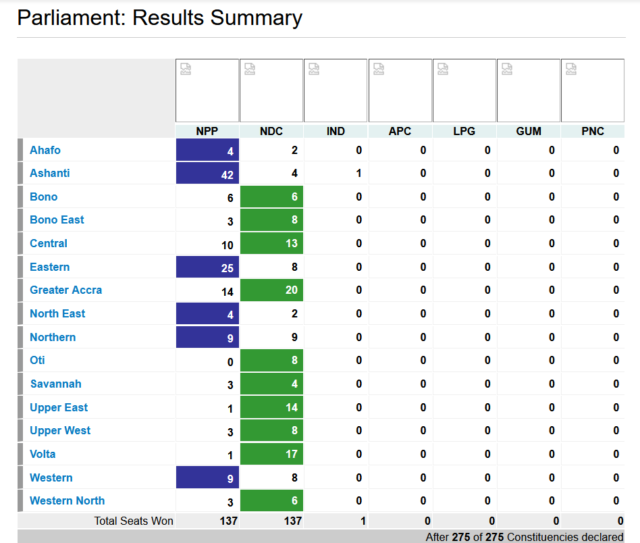
Task: Open the Ahafo region link
Action: coord(45,150)
